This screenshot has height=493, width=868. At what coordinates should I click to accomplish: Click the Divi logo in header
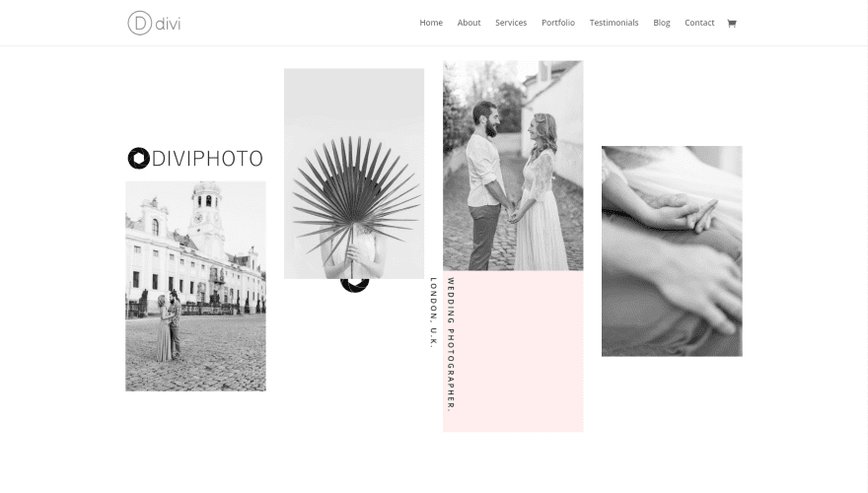[154, 24]
